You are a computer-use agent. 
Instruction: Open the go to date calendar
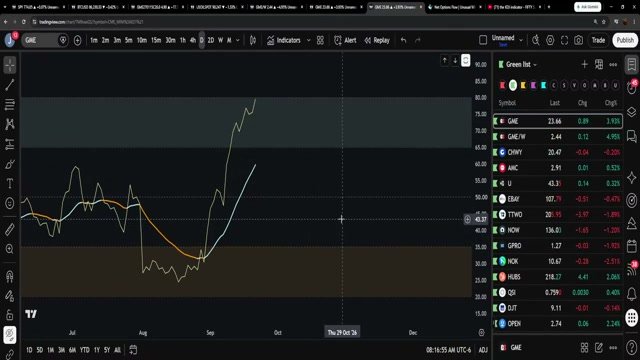133,350
